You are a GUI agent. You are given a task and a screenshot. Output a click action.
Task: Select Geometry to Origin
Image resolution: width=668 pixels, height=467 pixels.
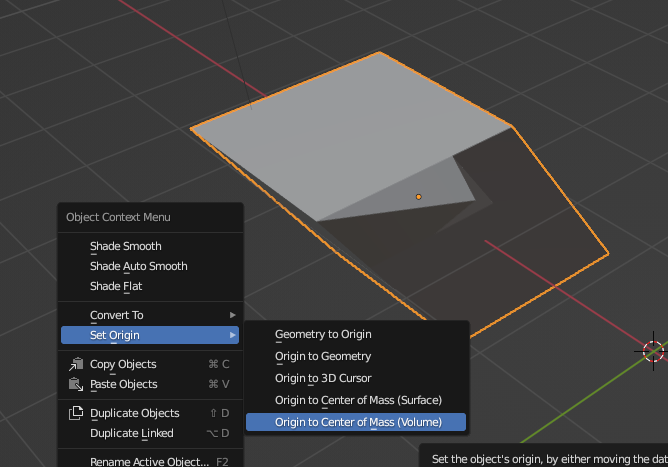(x=356, y=334)
